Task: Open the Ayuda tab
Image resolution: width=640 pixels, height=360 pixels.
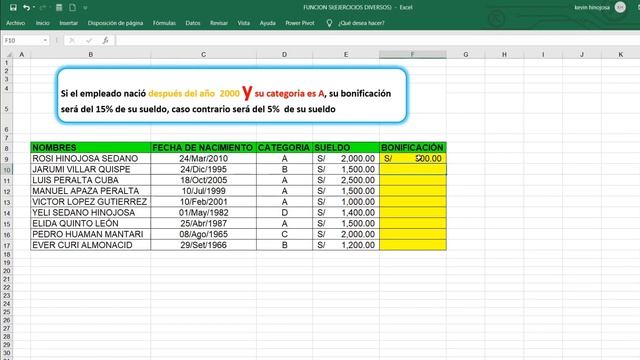Action: tap(267, 23)
